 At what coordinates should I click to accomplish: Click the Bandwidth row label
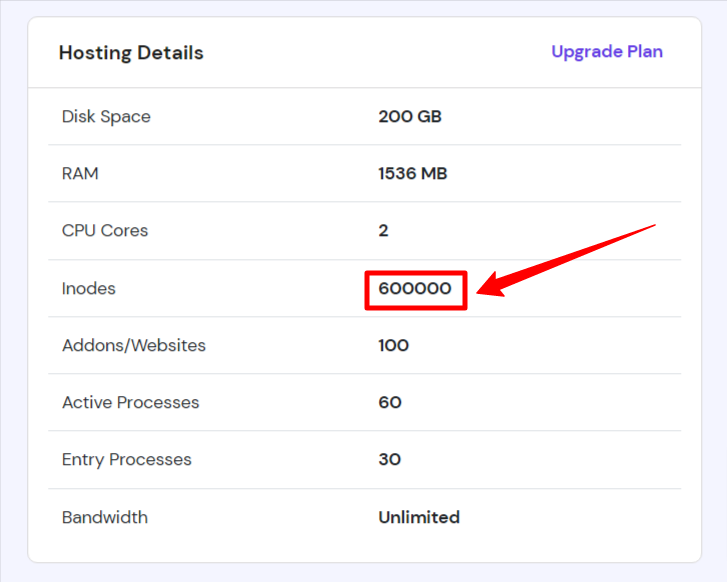[105, 518]
